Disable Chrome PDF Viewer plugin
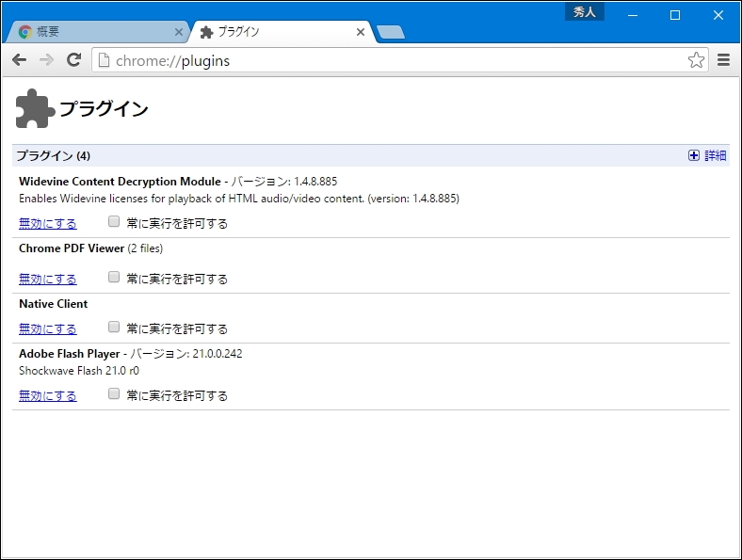 (48, 279)
